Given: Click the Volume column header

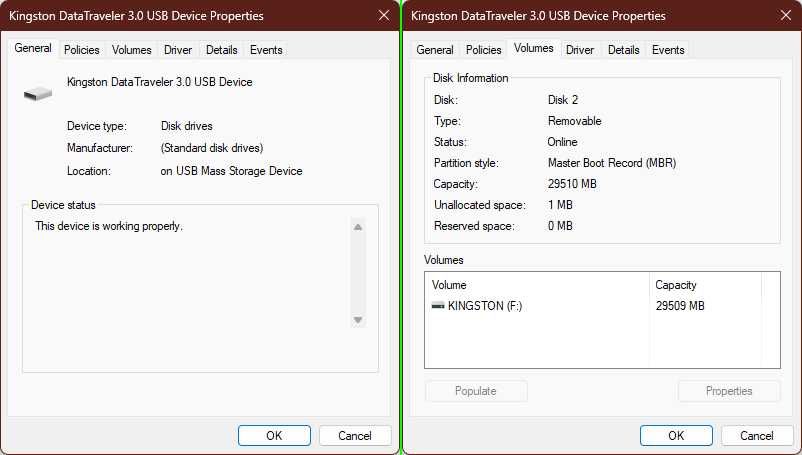Looking at the screenshot, I should (537, 285).
